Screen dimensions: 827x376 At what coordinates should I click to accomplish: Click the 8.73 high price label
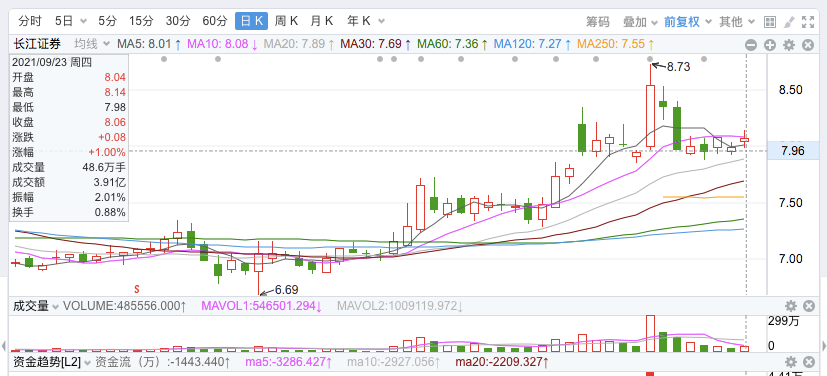click(x=678, y=66)
